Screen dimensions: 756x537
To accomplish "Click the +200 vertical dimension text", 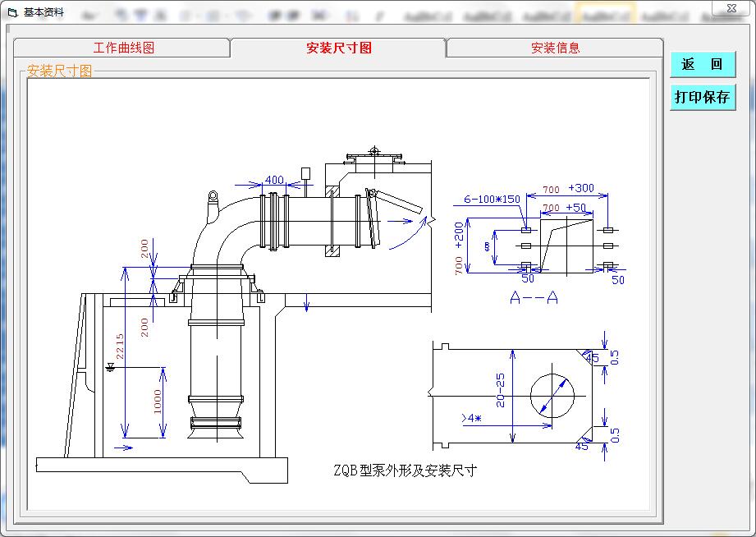I will click(x=459, y=235).
